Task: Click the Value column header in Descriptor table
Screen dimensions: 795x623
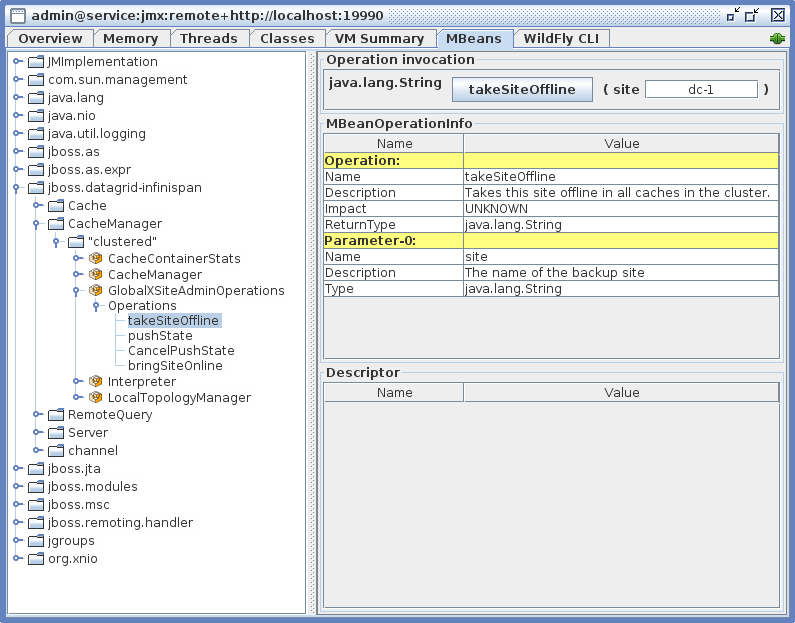Action: tap(621, 392)
